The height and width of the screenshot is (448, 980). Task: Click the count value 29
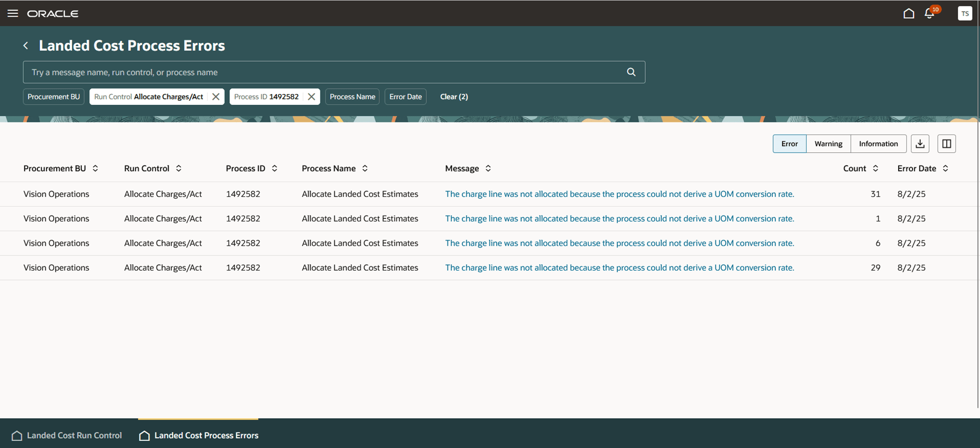(875, 267)
